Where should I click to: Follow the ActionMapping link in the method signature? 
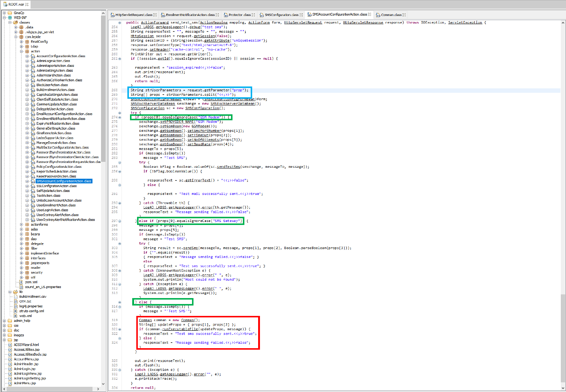coord(214,22)
